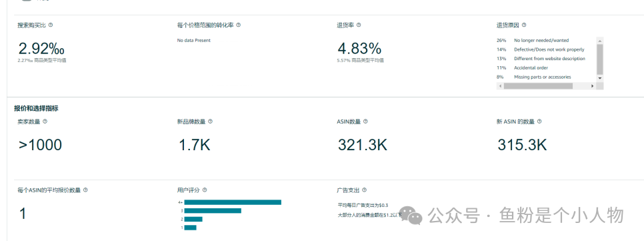The image size is (644, 241).
Task: Click help icon beside 退货原因
Action: tap(524, 25)
